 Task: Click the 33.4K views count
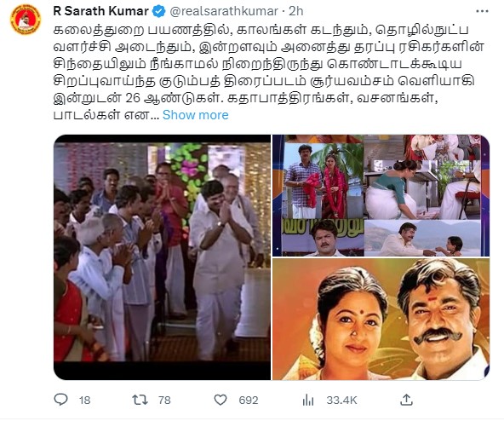[x=341, y=400]
